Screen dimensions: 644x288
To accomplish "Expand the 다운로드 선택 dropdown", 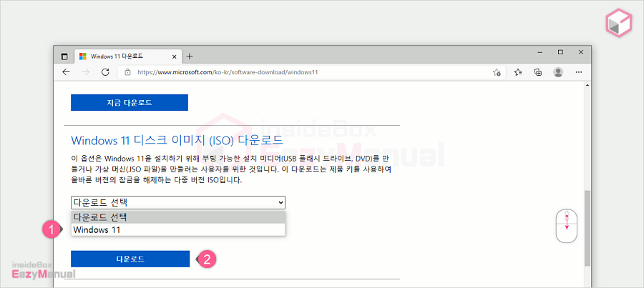I will [x=178, y=203].
